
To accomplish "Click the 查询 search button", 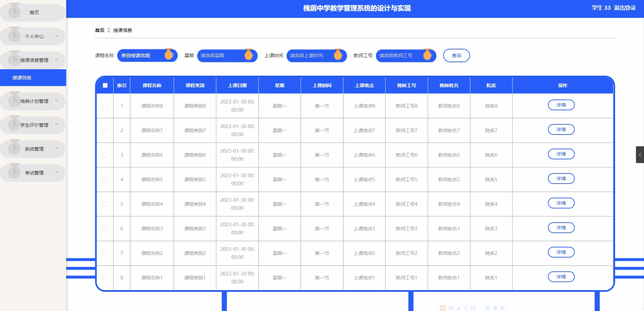I will [456, 55].
